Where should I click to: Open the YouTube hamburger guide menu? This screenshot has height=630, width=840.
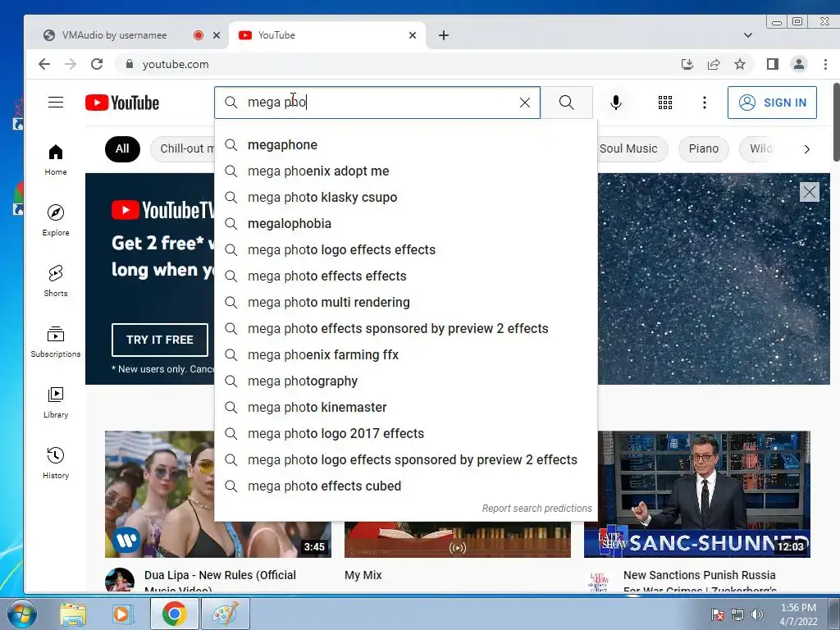(x=56, y=103)
